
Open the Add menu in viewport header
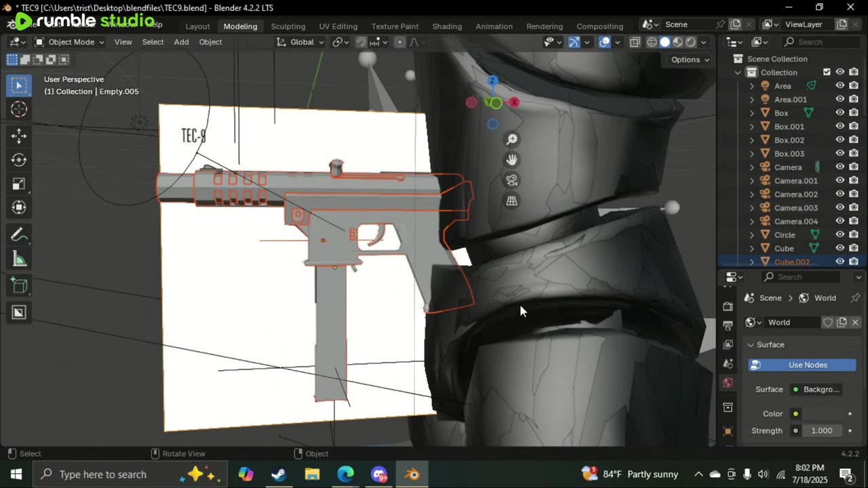point(181,42)
